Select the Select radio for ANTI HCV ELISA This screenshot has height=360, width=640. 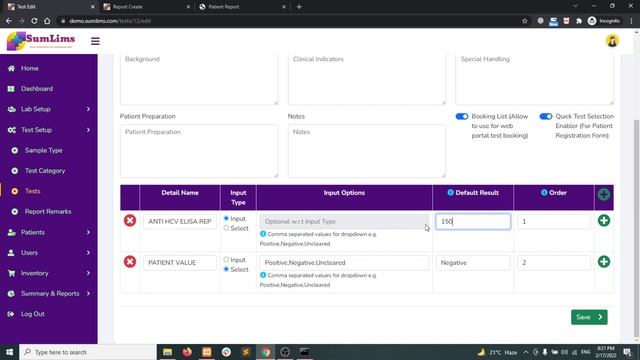tap(226, 228)
